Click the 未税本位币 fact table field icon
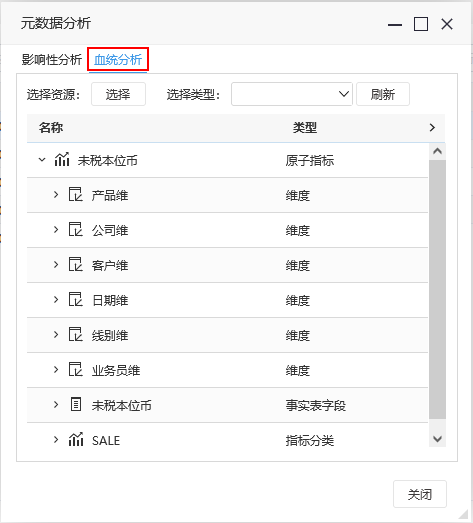Screen dimensions: 473x523 (x=76, y=404)
